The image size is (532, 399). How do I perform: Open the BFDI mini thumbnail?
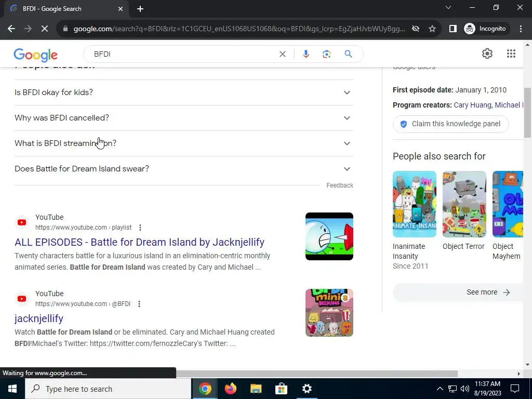point(329,313)
